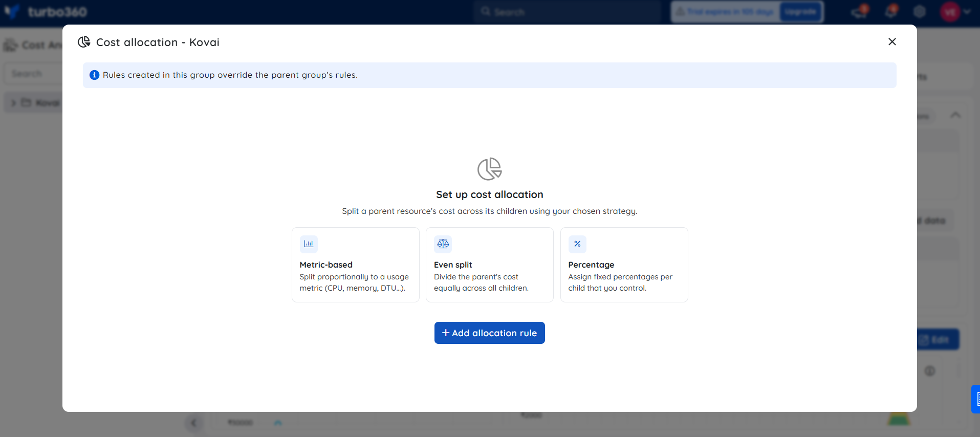The height and width of the screenshot is (437, 980).
Task: Close the Cost allocation dialog
Action: click(x=892, y=41)
